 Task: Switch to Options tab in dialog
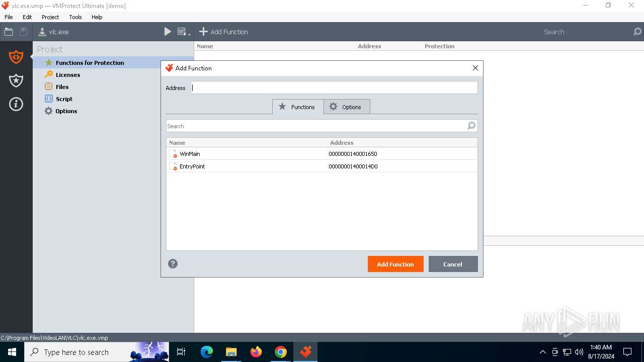[347, 107]
